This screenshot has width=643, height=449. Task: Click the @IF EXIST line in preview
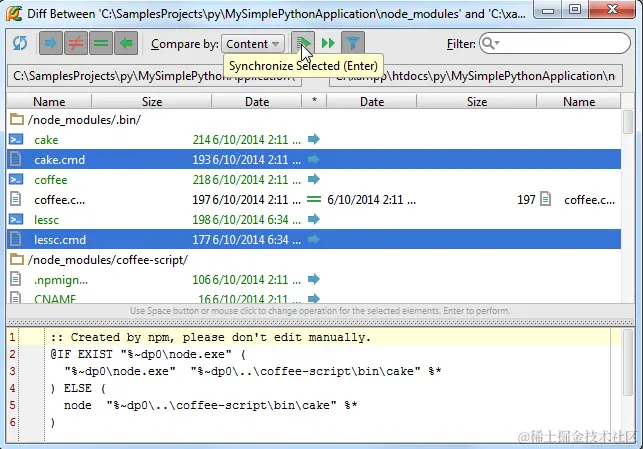point(148,354)
